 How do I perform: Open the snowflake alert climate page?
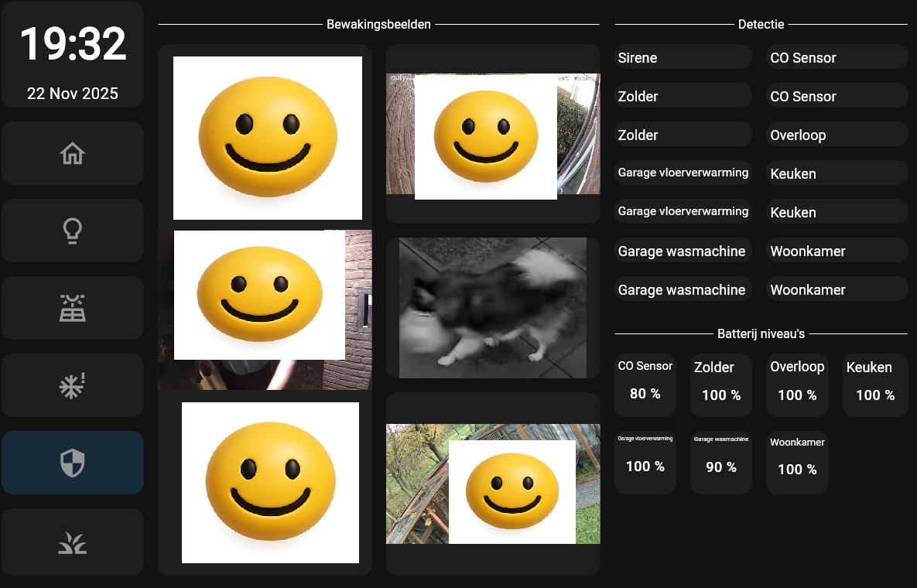click(73, 385)
